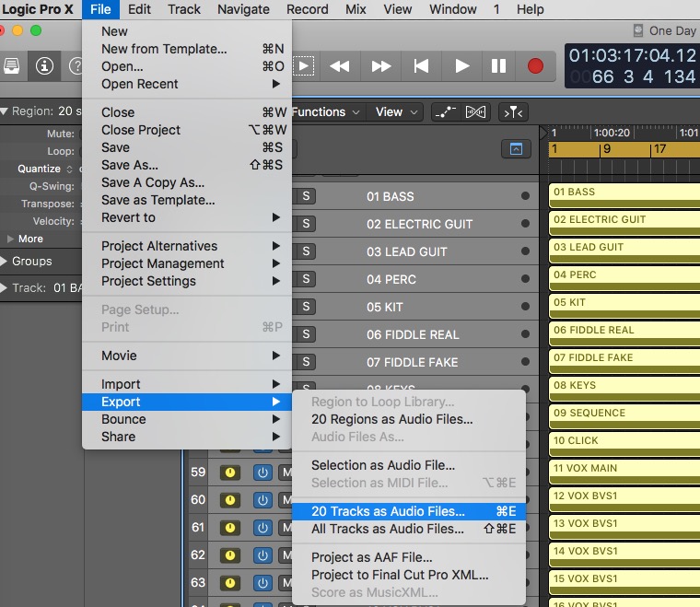Toggle the Flex waveform icon

click(x=475, y=111)
